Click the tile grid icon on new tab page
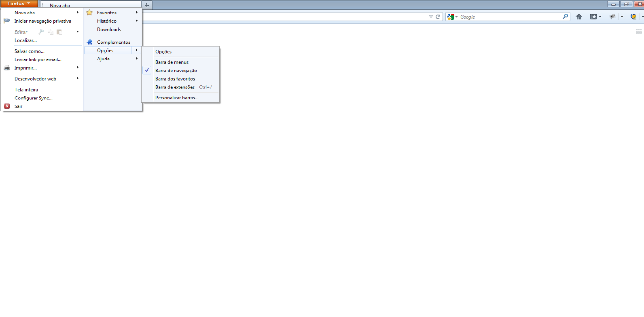Screen dimensions: 644x317 [x=639, y=31]
